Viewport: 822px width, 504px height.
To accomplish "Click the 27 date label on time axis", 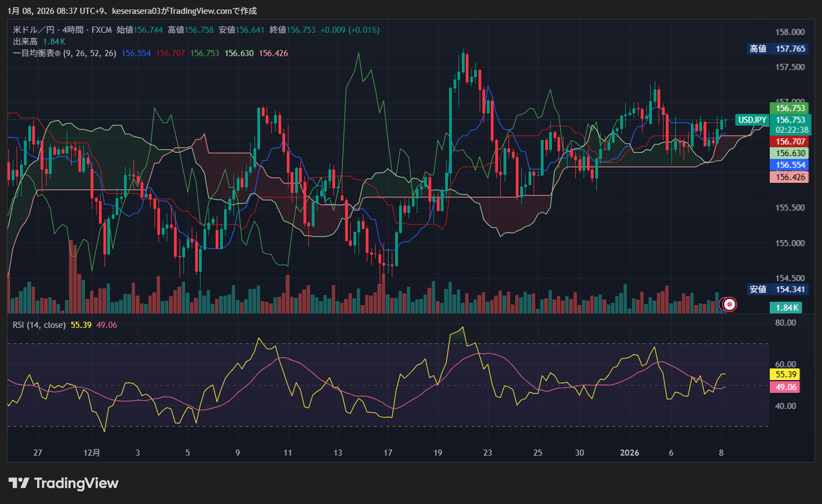I will coord(38,453).
